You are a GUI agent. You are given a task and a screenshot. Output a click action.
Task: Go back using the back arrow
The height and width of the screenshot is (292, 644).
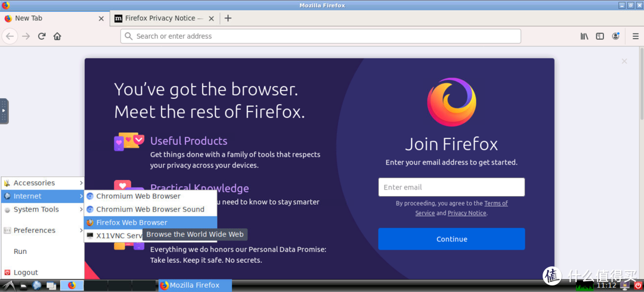click(x=10, y=36)
